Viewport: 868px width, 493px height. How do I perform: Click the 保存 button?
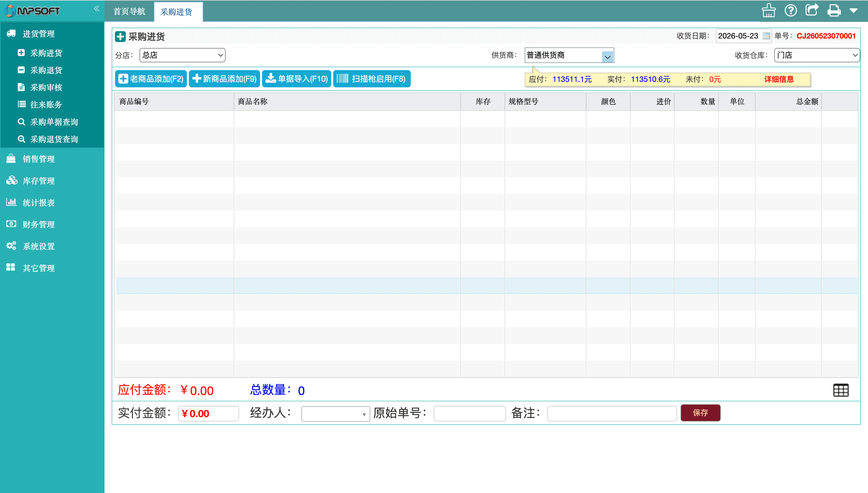[700, 413]
